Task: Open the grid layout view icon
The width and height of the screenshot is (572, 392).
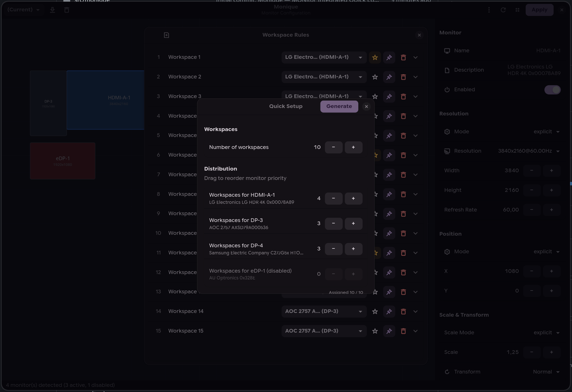Action: coord(517,10)
